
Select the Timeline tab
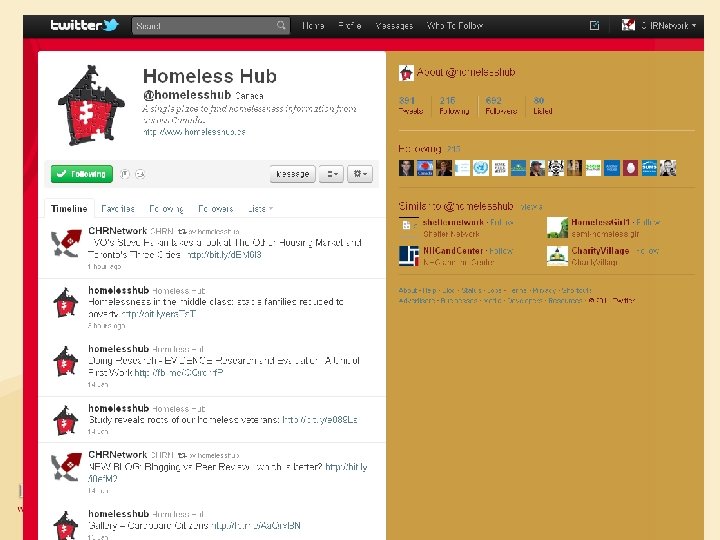pos(69,209)
